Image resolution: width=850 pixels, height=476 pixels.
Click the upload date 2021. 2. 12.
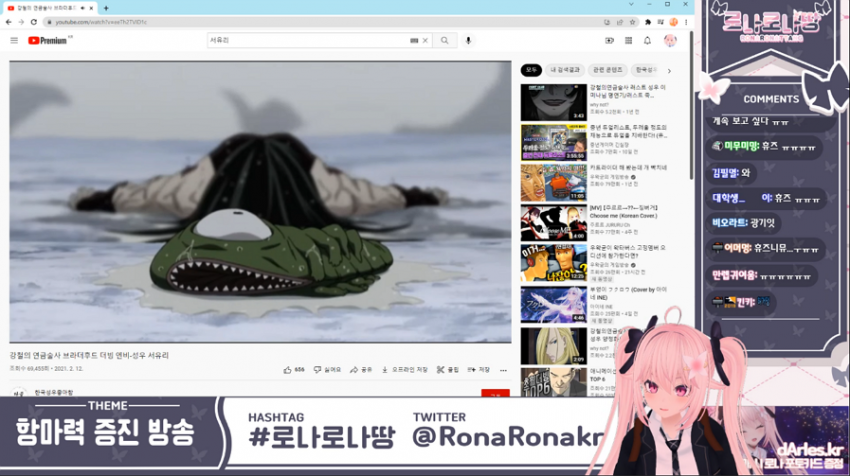[69, 369]
